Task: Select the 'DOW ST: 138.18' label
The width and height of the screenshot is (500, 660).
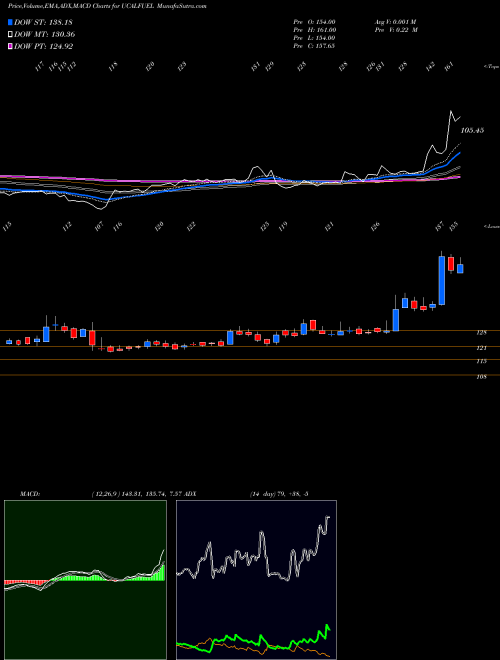Action: (44, 22)
